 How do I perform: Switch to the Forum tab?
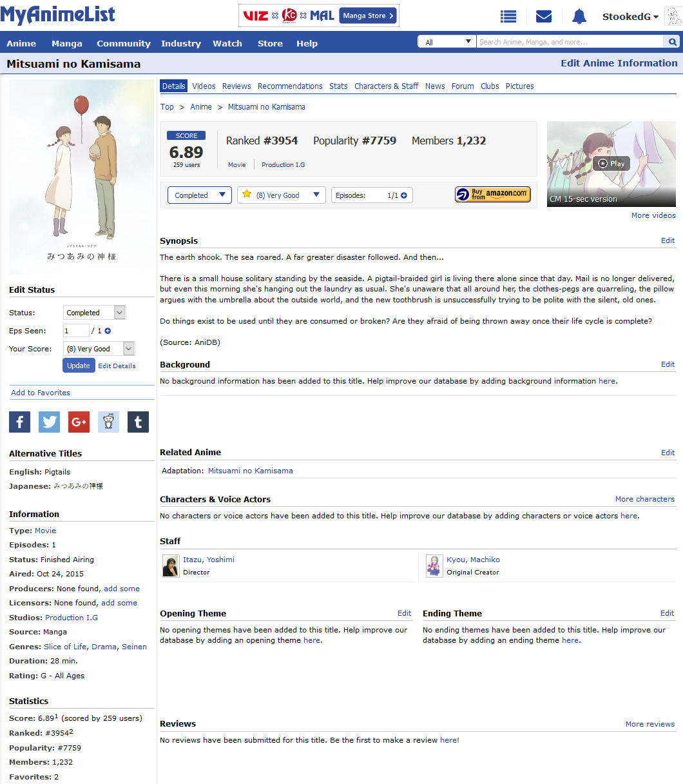pyautogui.click(x=463, y=86)
